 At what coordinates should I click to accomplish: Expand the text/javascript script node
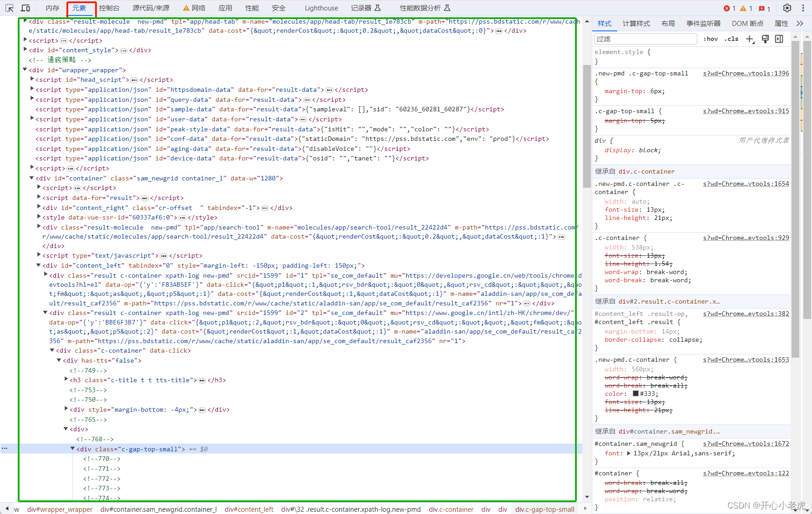tap(39, 255)
